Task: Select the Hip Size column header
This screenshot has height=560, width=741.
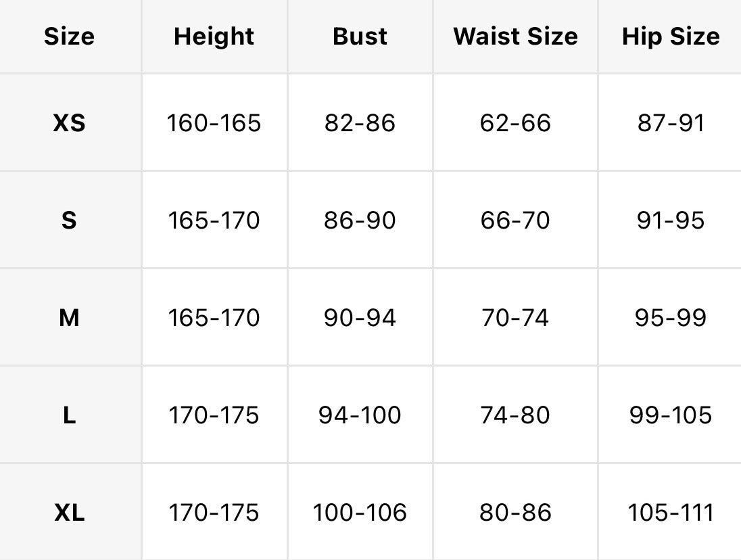Action: (670, 37)
